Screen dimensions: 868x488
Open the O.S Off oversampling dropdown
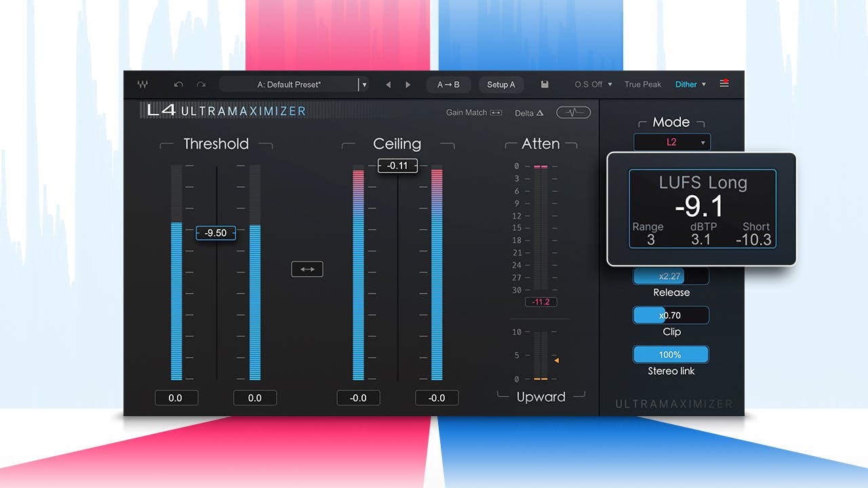[x=591, y=84]
